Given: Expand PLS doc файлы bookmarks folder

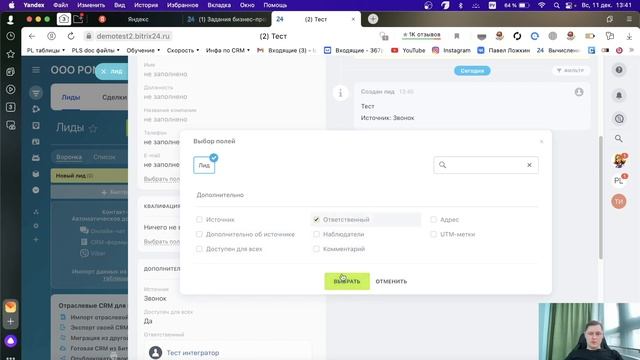Looking at the screenshot, I should (x=96, y=50).
